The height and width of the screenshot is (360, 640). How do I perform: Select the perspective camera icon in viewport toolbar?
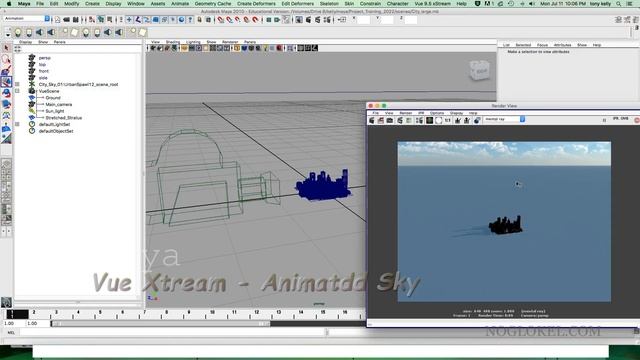click(x=153, y=48)
